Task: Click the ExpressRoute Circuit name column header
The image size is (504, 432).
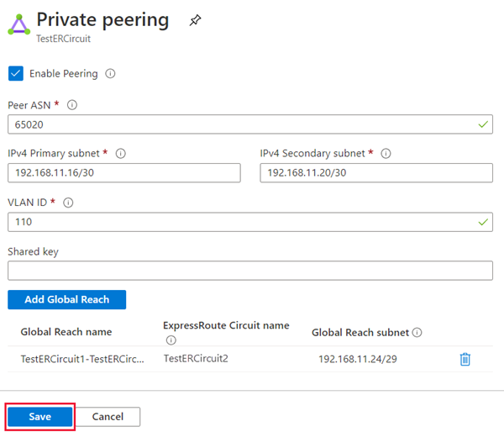Action: (x=226, y=325)
